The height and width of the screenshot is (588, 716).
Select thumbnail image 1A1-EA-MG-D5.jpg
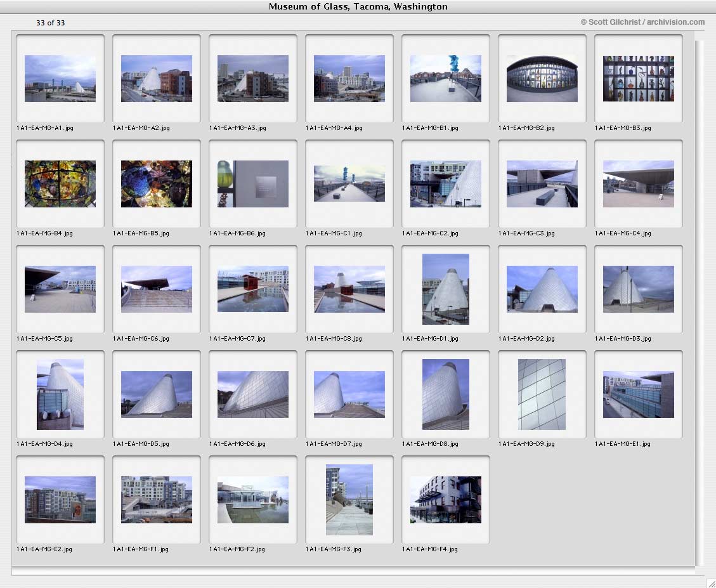157,395
